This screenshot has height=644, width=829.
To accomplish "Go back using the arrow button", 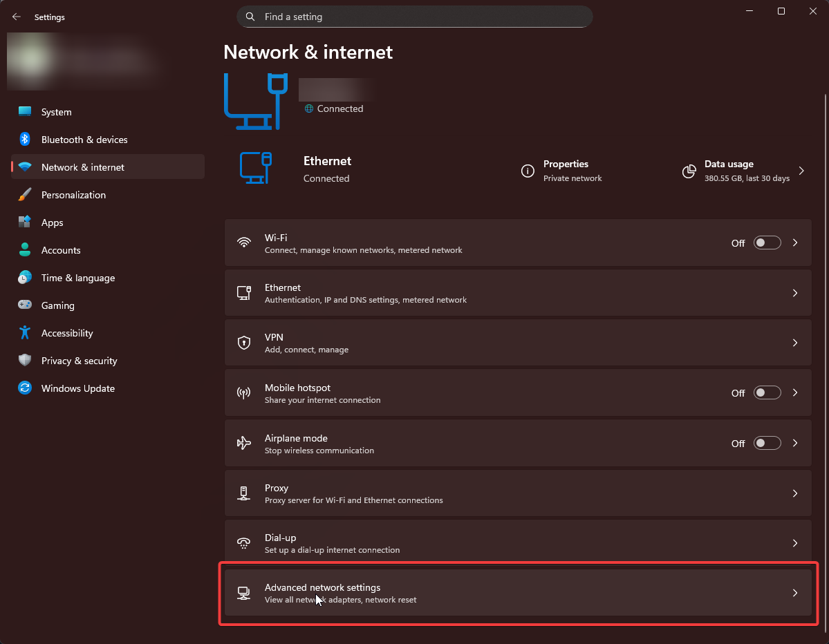I will 16,17.
